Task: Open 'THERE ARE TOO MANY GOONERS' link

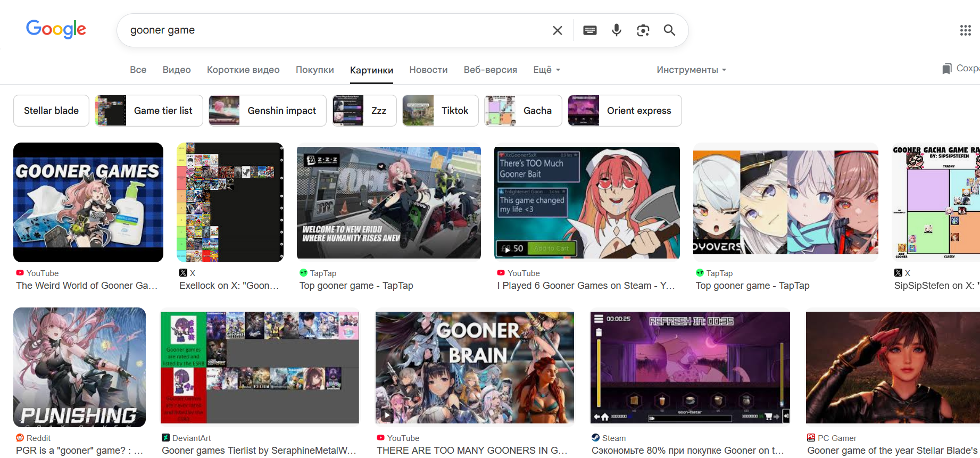Action: coord(472,451)
